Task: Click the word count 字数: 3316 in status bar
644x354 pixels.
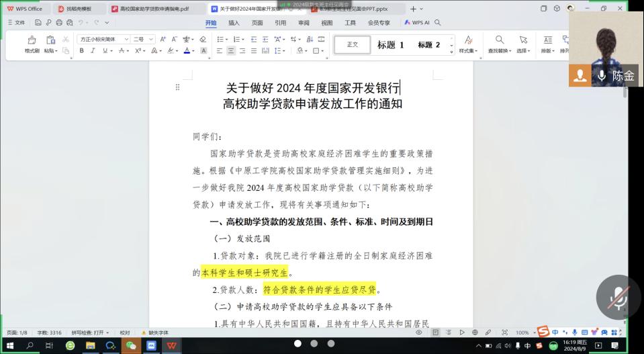Action: [49, 333]
